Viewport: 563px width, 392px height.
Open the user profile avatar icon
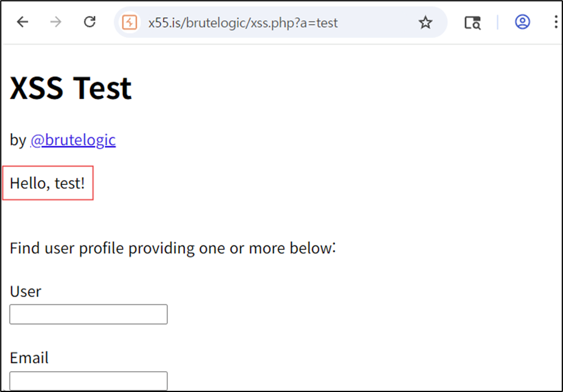[x=522, y=22]
